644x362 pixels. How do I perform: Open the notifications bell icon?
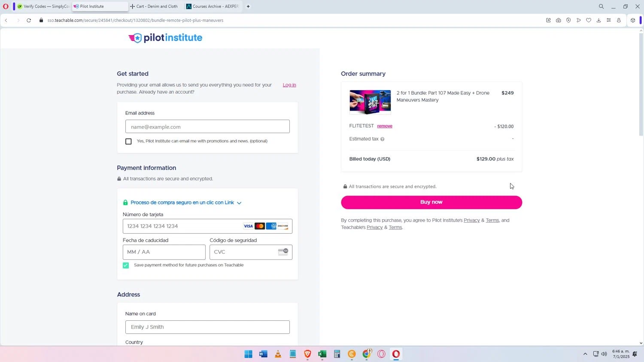click(x=635, y=354)
